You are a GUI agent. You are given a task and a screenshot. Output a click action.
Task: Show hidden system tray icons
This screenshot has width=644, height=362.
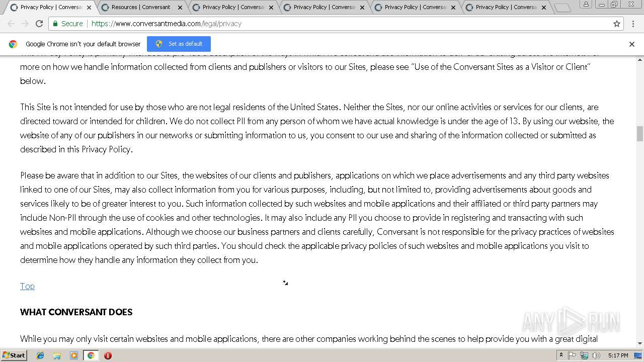[x=561, y=355]
